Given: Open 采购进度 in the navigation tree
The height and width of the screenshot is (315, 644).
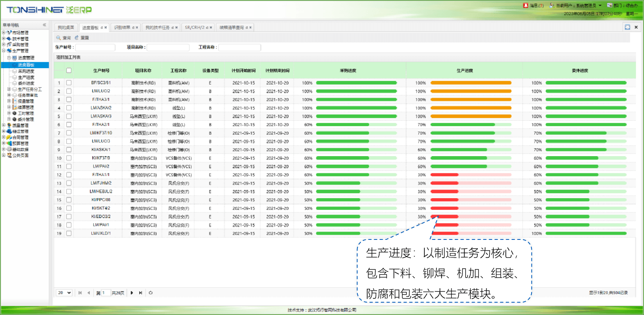Looking at the screenshot, I should (x=26, y=71).
